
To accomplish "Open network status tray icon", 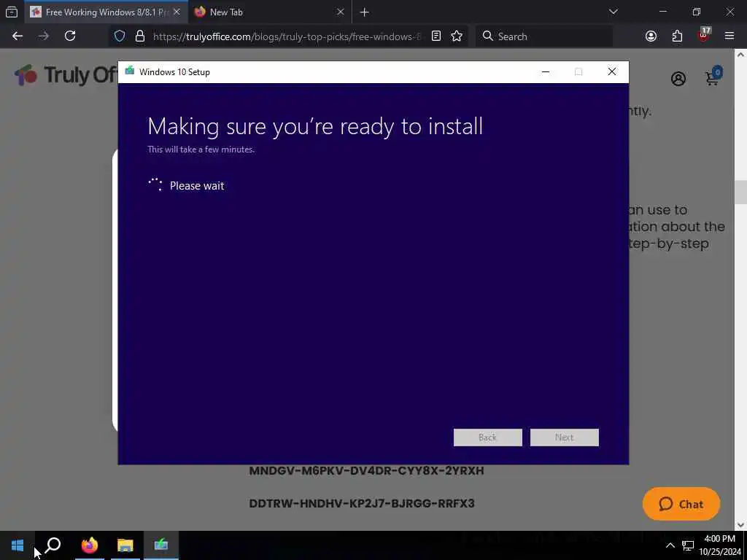I will coord(687,545).
